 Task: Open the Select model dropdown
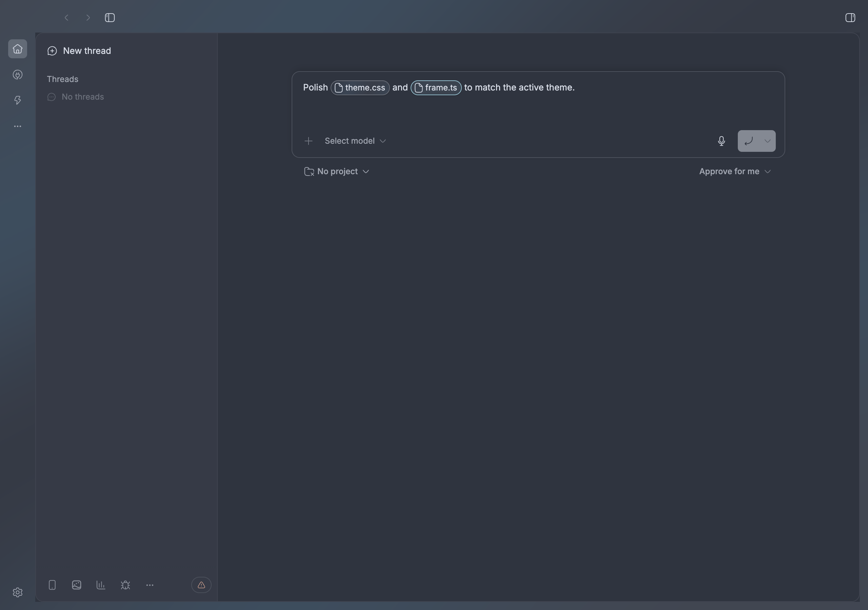tap(355, 141)
